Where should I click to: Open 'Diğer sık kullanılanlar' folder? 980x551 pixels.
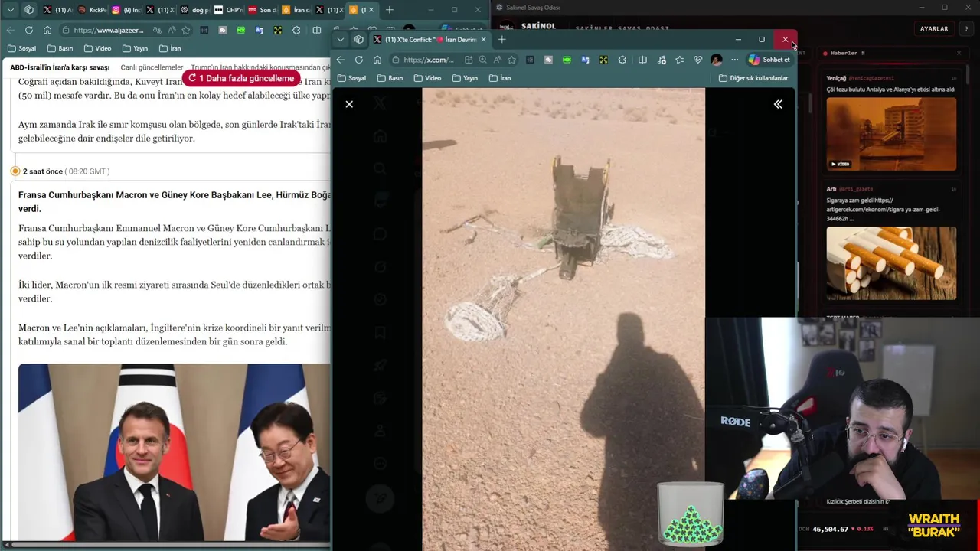753,78
